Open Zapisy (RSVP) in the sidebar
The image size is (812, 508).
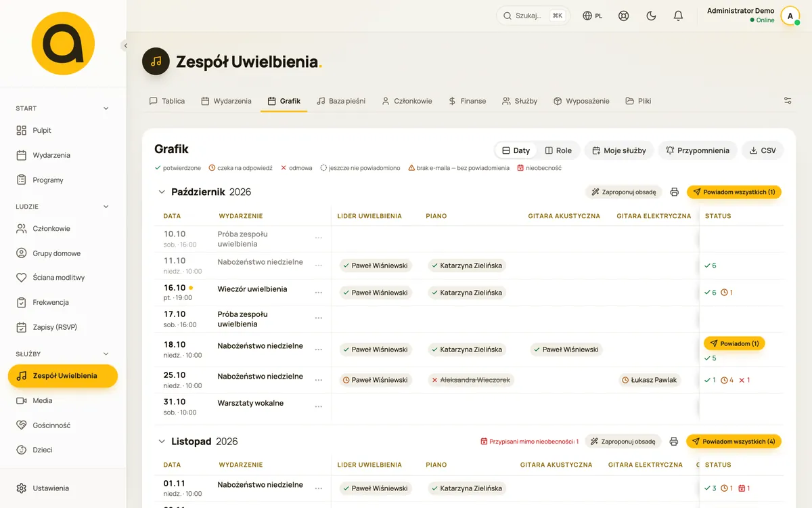point(63,327)
